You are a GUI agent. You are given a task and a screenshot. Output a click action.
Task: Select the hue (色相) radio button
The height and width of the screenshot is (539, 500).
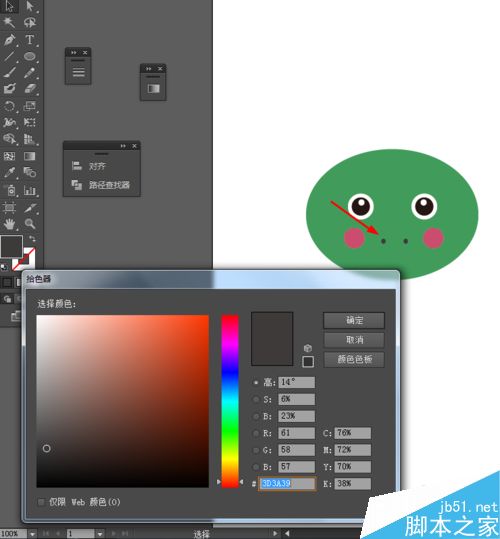(x=256, y=382)
